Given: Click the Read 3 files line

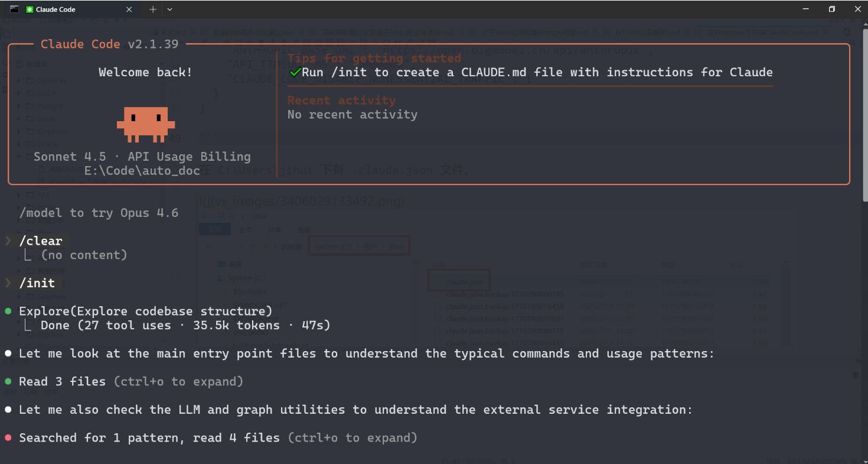Looking at the screenshot, I should coord(62,381).
